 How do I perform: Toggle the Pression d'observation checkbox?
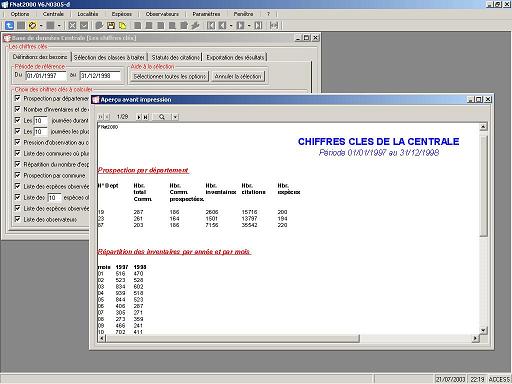(x=18, y=142)
